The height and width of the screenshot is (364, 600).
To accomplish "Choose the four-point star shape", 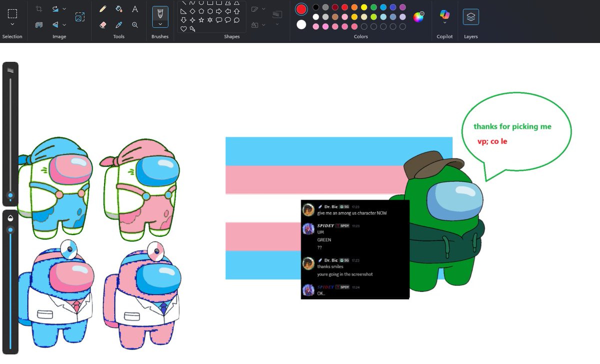I will click(x=192, y=20).
